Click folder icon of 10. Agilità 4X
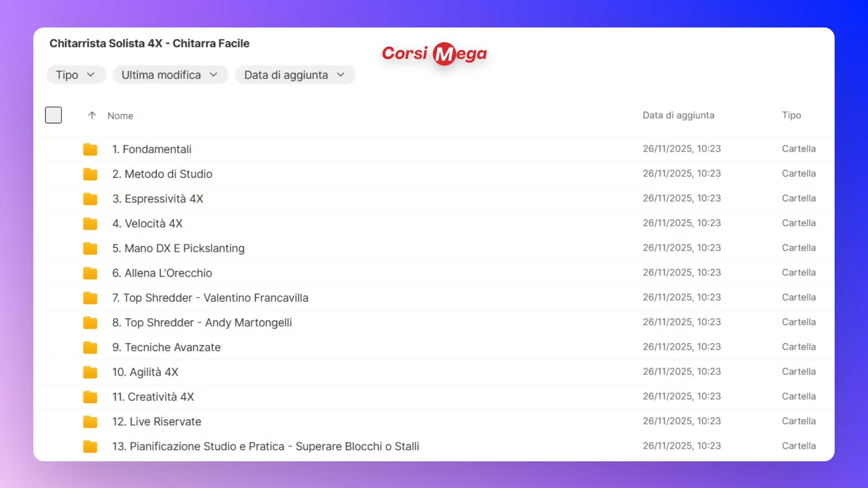The width and height of the screenshot is (868, 488). coord(90,372)
